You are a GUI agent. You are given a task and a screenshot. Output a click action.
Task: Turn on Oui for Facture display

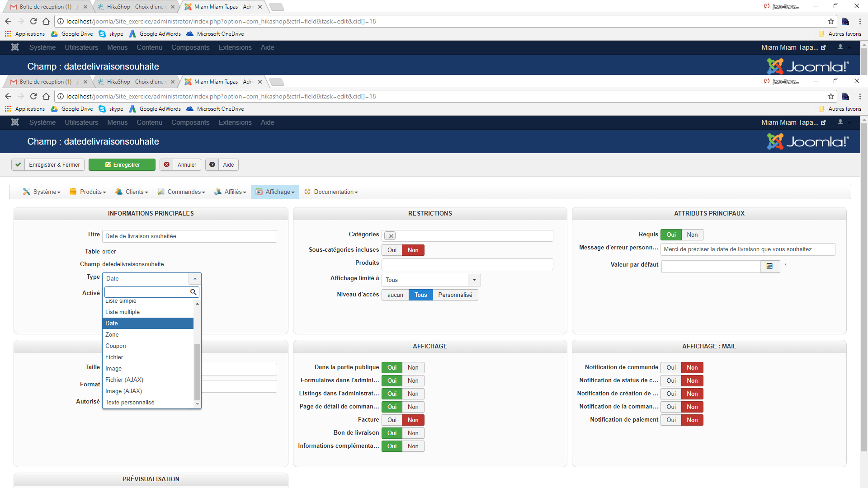click(392, 420)
